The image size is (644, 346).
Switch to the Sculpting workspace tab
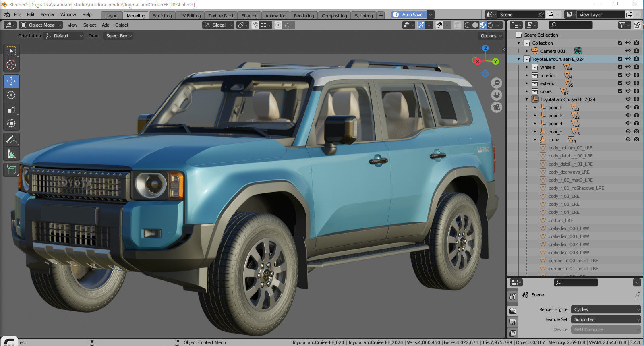point(162,16)
